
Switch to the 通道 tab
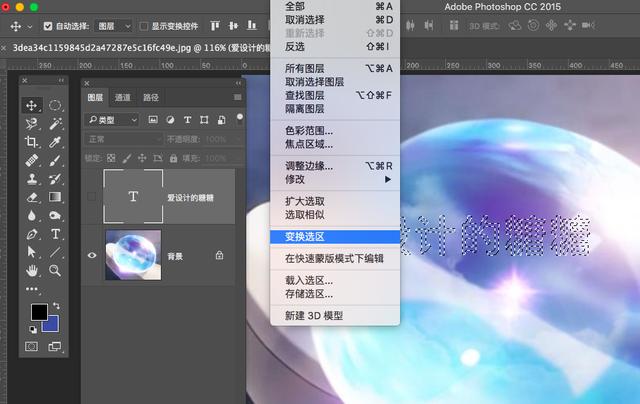122,97
